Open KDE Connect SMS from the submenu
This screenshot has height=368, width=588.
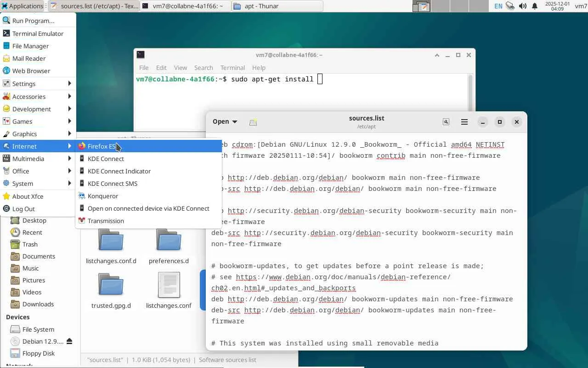pyautogui.click(x=148, y=184)
